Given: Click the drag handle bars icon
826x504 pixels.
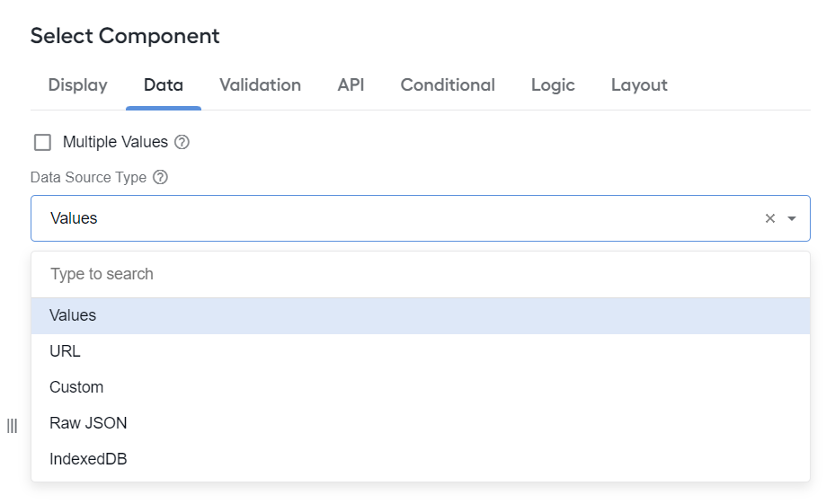Looking at the screenshot, I should point(12,426).
